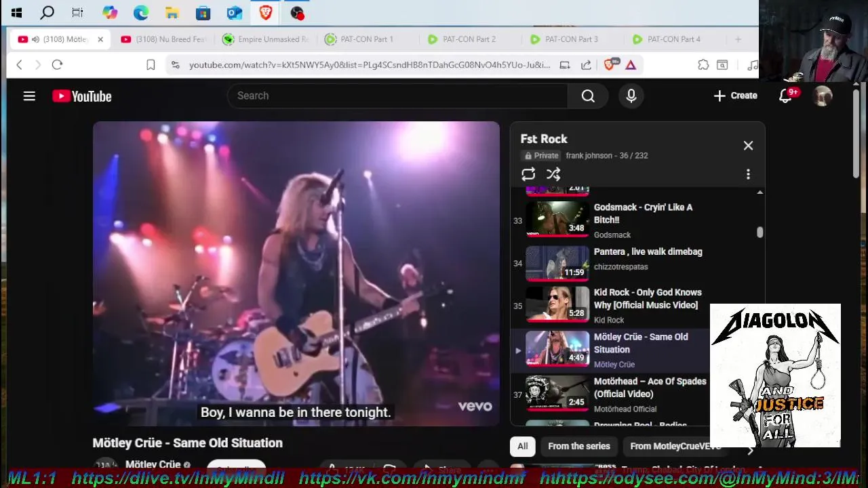Go back to previous page
The image size is (868, 488).
click(x=19, y=65)
